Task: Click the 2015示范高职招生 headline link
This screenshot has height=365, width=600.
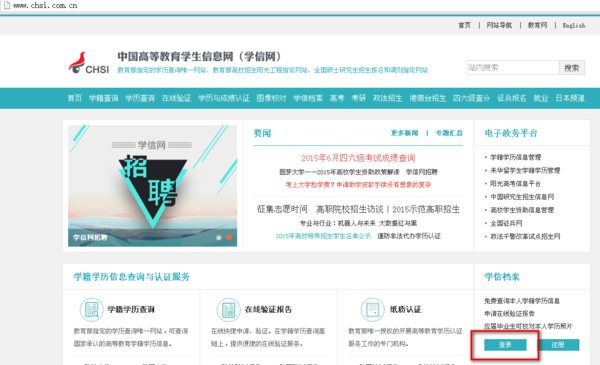Action: (426, 209)
